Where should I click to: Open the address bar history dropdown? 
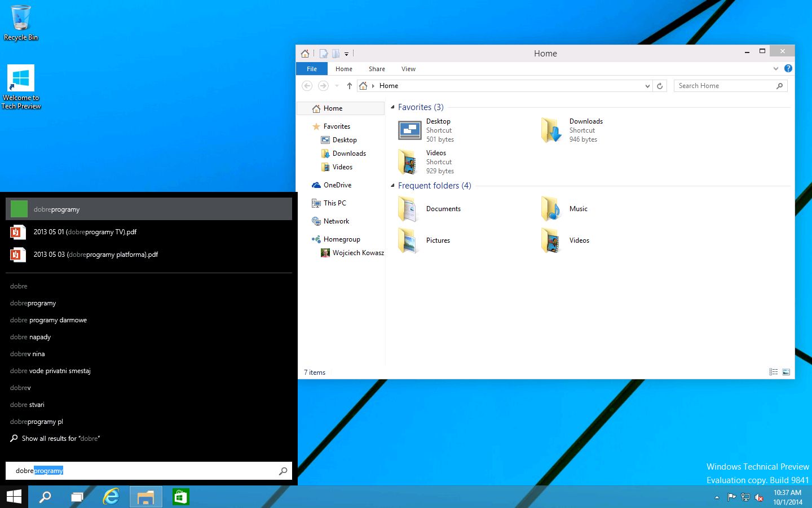[x=647, y=86]
